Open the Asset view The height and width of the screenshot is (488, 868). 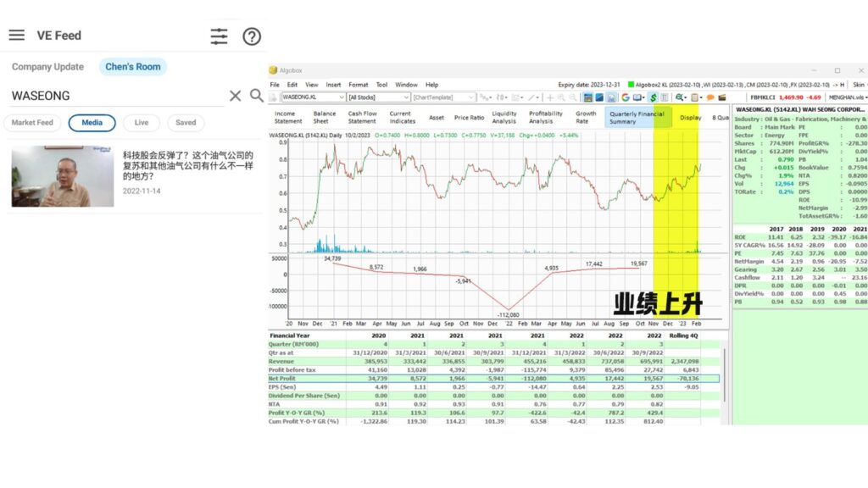(x=437, y=117)
